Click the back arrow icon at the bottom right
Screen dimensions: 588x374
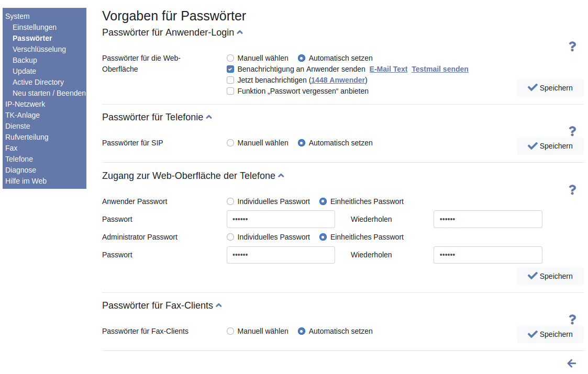pyautogui.click(x=571, y=363)
